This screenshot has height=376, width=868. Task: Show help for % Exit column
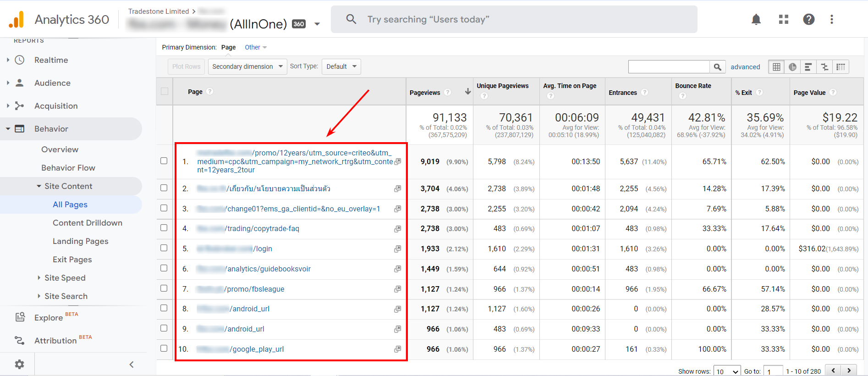click(x=759, y=92)
